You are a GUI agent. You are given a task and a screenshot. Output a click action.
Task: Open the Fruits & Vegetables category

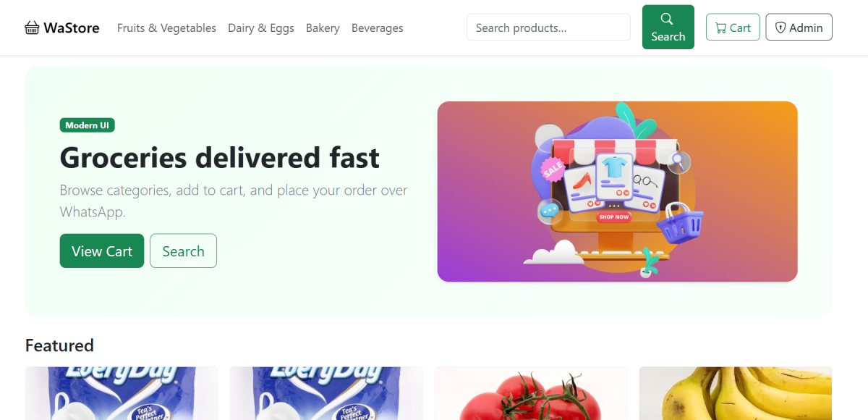166,28
